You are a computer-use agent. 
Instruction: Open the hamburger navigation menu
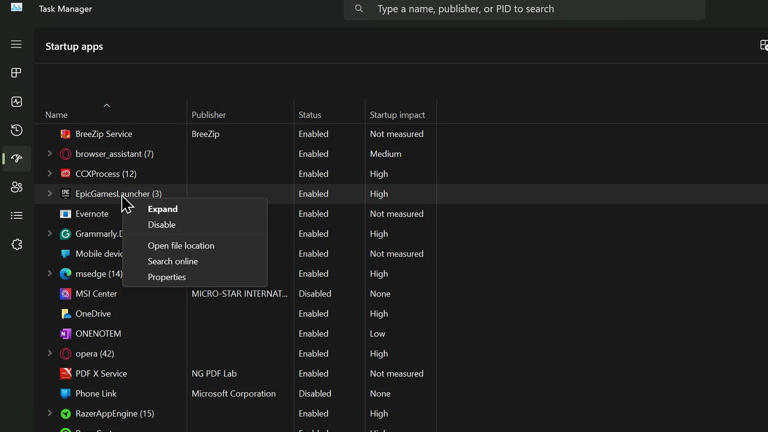tap(16, 44)
